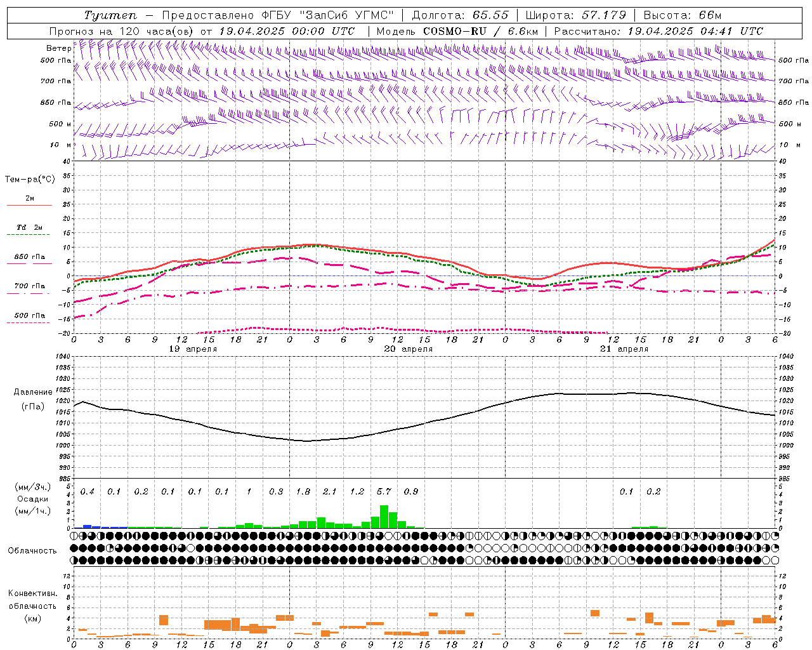The width and height of the screenshot is (812, 650).
Task: Click the 5.7 three-hour precipitation value
Action: click(384, 491)
